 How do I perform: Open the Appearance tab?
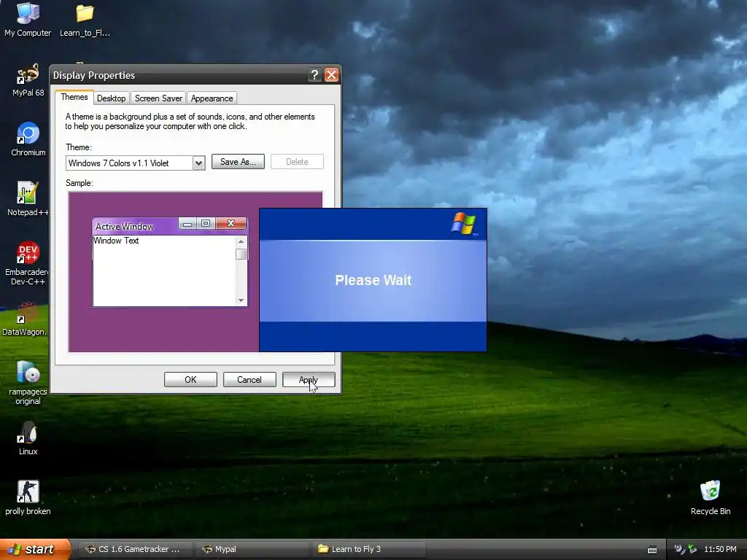pos(212,98)
